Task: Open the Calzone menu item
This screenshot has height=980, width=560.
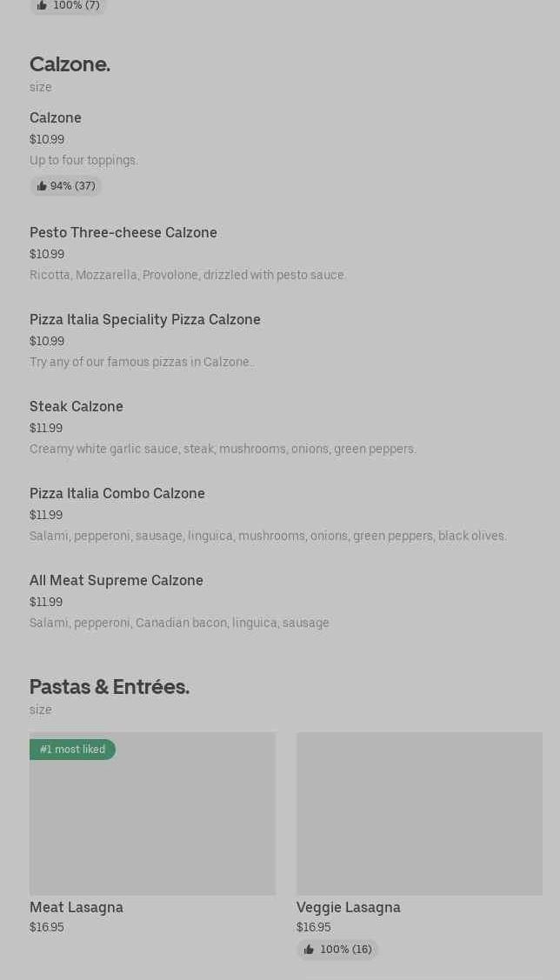Action: click(56, 117)
